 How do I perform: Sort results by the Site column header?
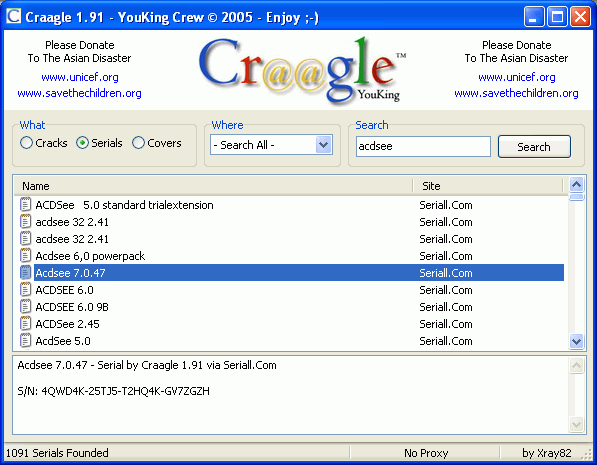coord(488,186)
